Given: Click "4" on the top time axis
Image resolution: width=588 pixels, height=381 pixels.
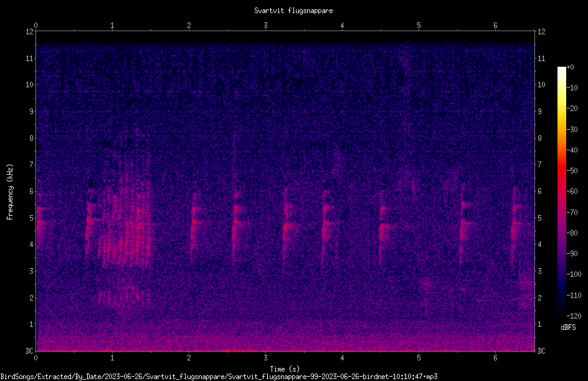Looking at the screenshot, I should pyautogui.click(x=342, y=26).
